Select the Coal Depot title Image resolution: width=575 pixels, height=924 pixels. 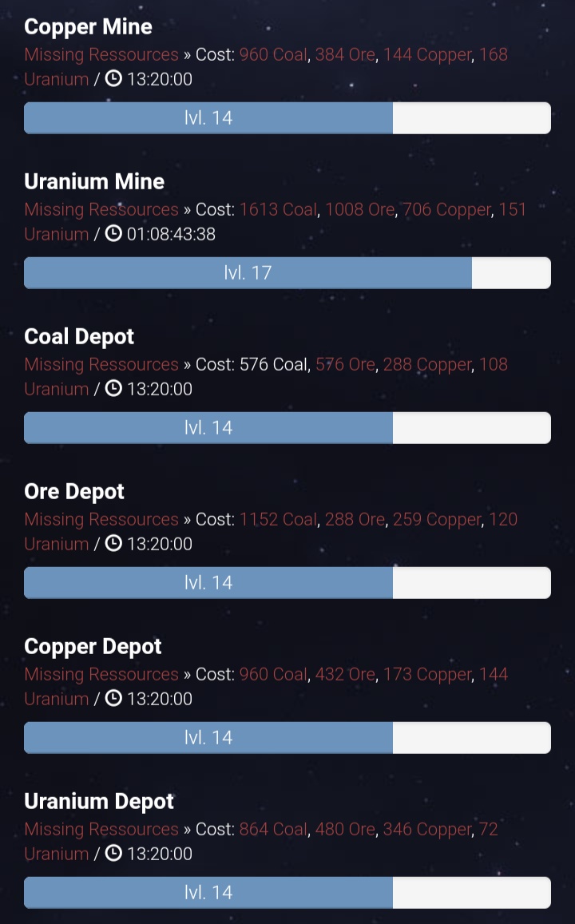tap(79, 337)
